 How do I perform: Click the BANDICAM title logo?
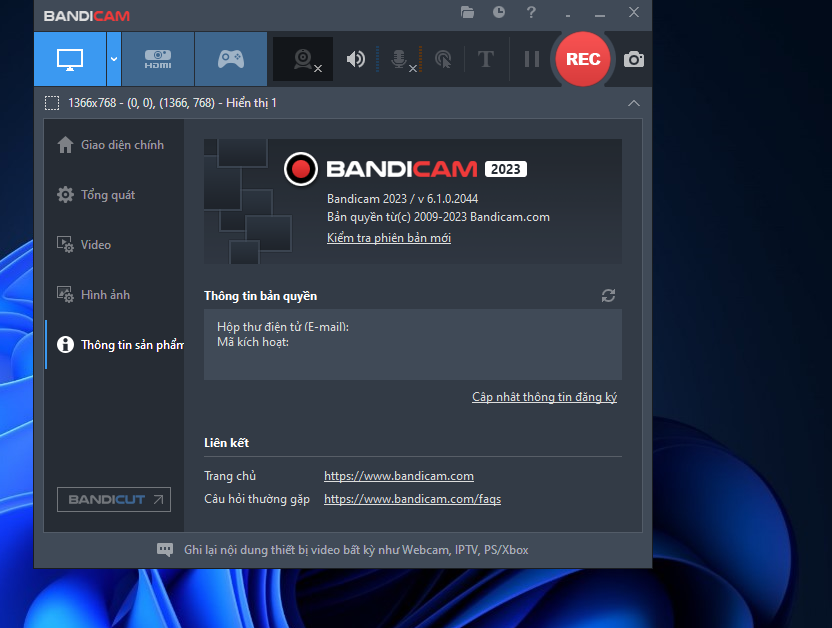pos(86,16)
